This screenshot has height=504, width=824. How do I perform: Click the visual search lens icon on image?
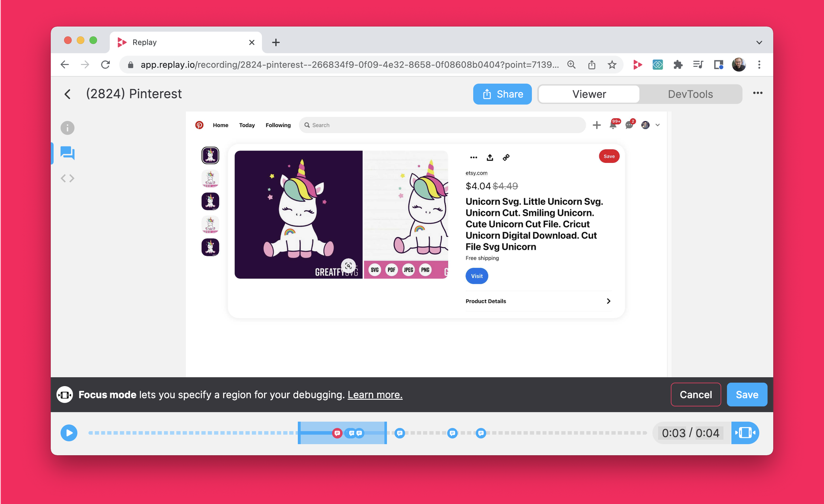pyautogui.click(x=348, y=266)
